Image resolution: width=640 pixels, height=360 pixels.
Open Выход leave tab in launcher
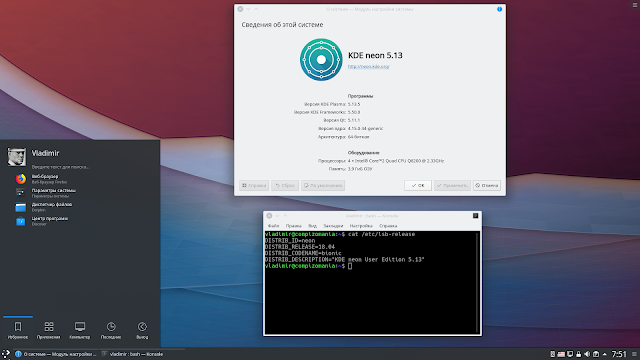click(x=142, y=330)
